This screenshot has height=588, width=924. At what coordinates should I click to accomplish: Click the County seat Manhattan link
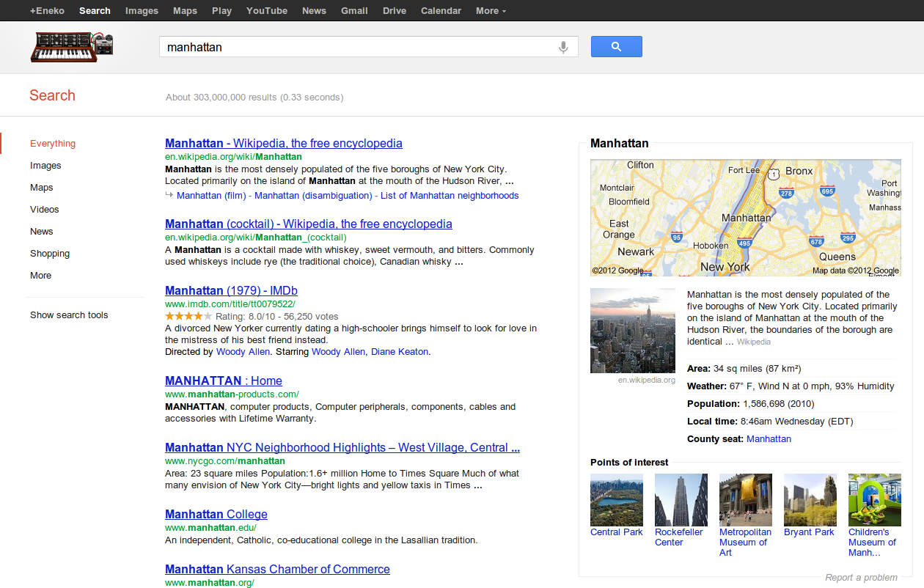[x=769, y=439]
